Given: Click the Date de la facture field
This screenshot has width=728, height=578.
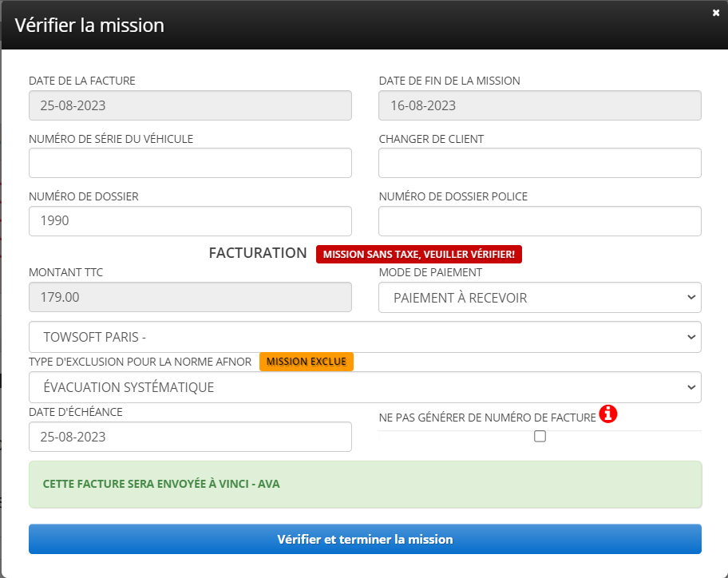Looking at the screenshot, I should [x=190, y=105].
